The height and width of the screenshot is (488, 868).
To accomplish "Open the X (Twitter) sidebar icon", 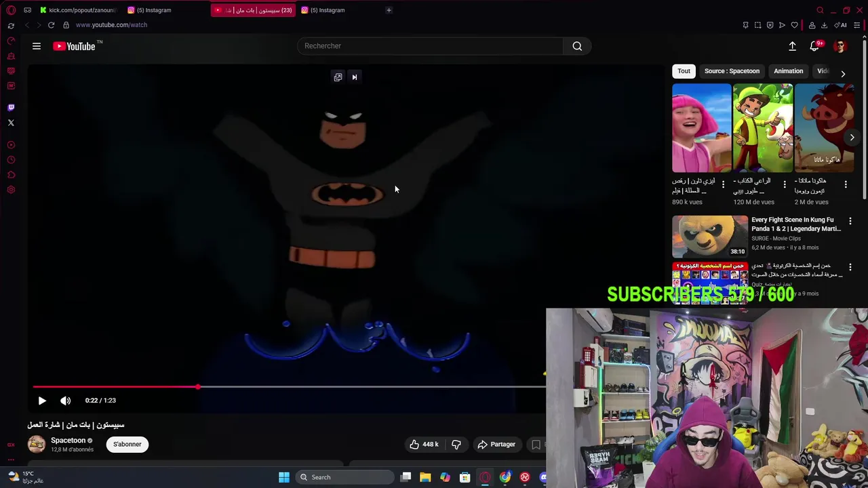I will coord(11,123).
